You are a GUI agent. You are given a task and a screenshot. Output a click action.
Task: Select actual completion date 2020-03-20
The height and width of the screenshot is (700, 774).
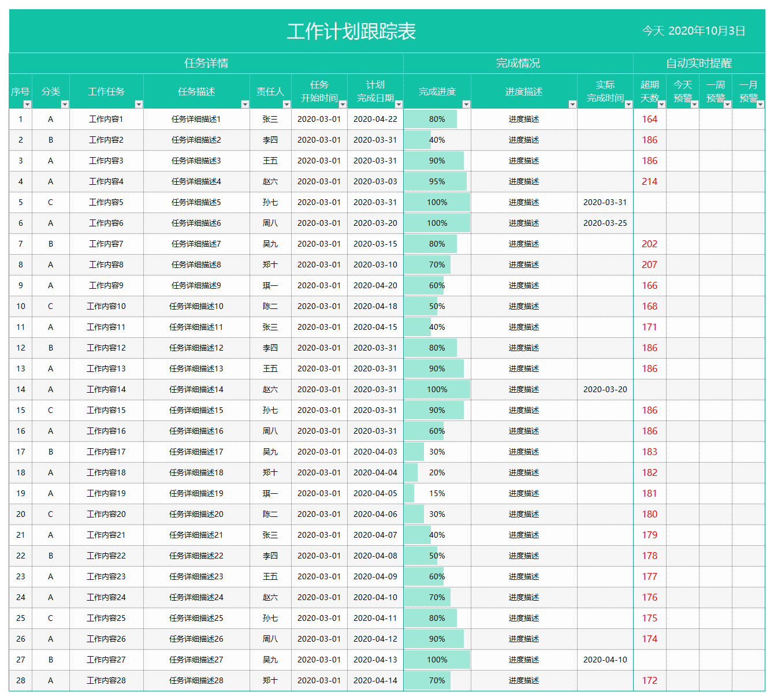tap(605, 389)
